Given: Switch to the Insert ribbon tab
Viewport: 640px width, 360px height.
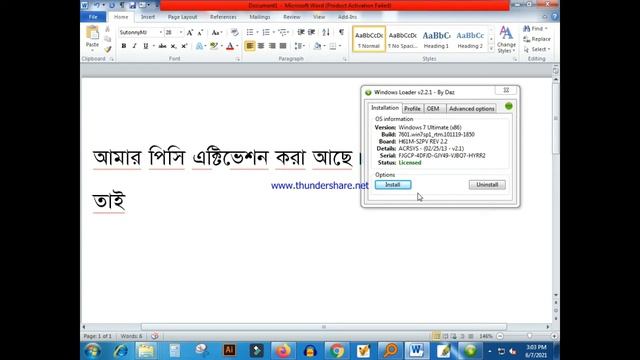Looking at the screenshot, I should pyautogui.click(x=148, y=17).
